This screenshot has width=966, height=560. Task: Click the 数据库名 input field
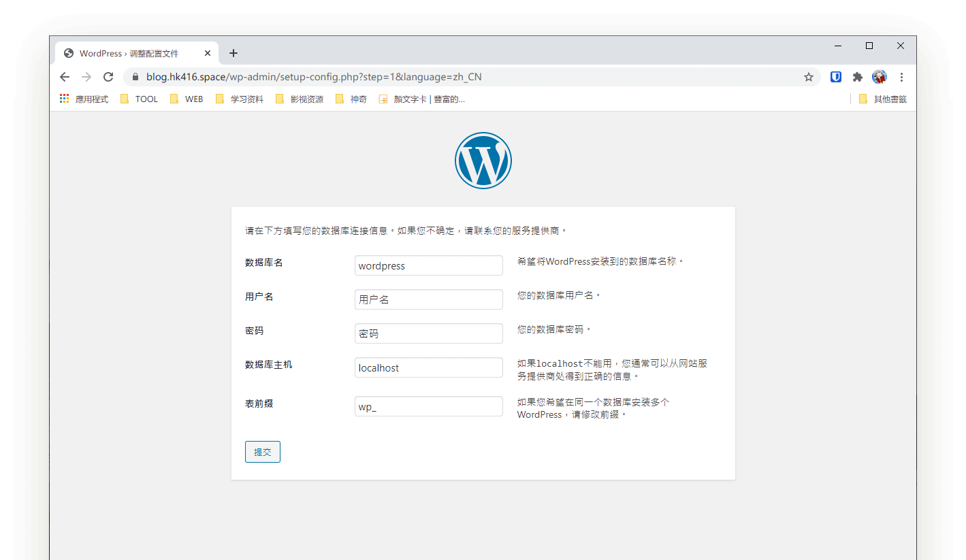coord(429,265)
